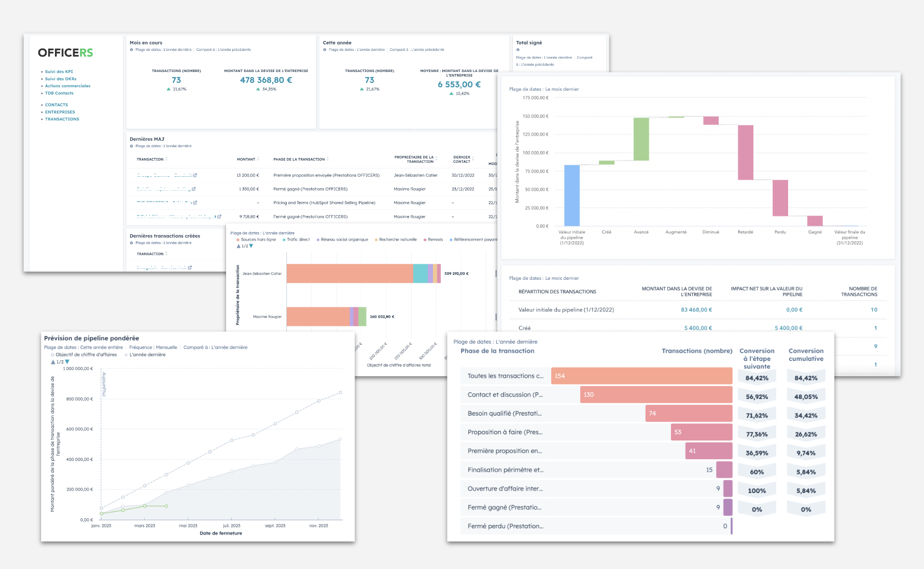The width and height of the screenshot is (924, 569).
Task: Toggle Référencement payant legend series
Action: pyautogui.click(x=474, y=239)
